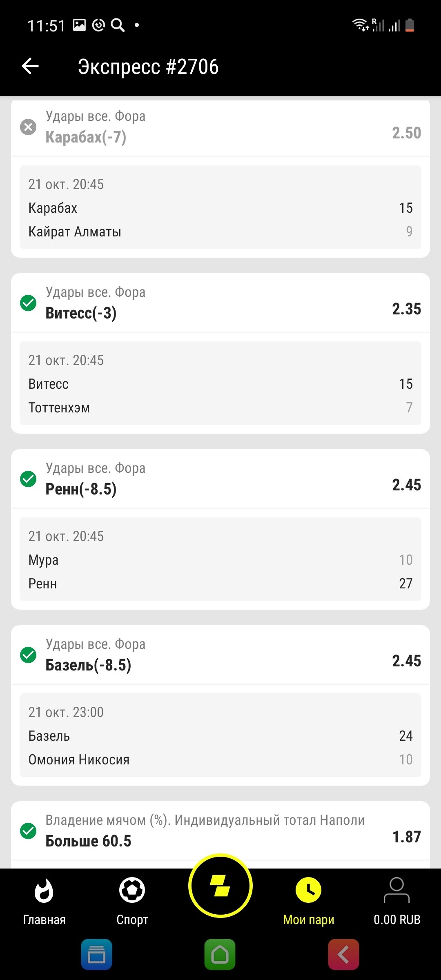Tap the Карабах(-7) bet selection

[86, 137]
